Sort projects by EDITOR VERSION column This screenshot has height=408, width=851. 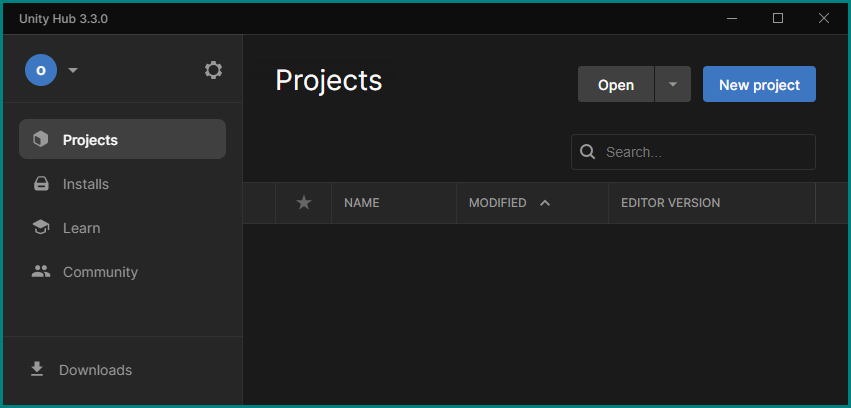[x=670, y=203]
